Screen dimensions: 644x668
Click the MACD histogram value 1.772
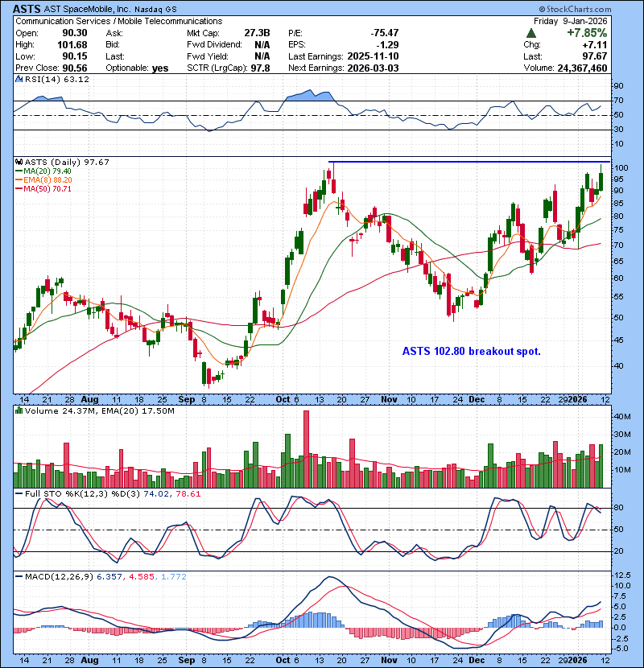(173, 577)
